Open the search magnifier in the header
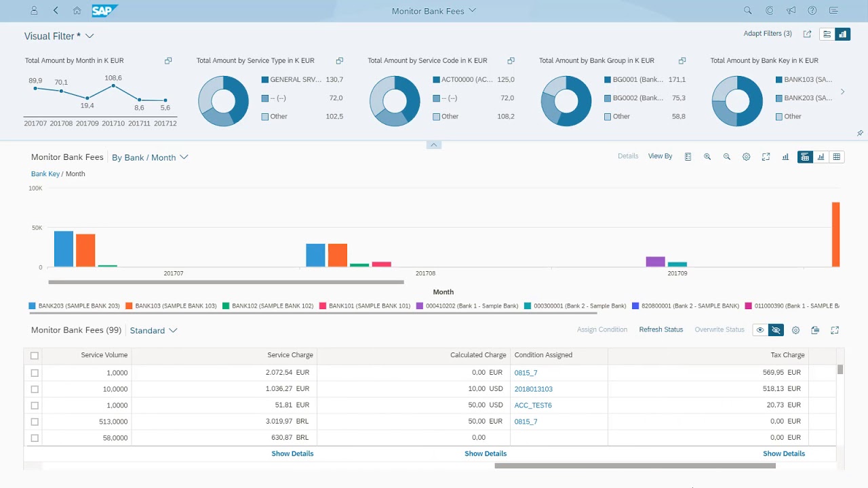This screenshot has height=488, width=868. click(747, 11)
